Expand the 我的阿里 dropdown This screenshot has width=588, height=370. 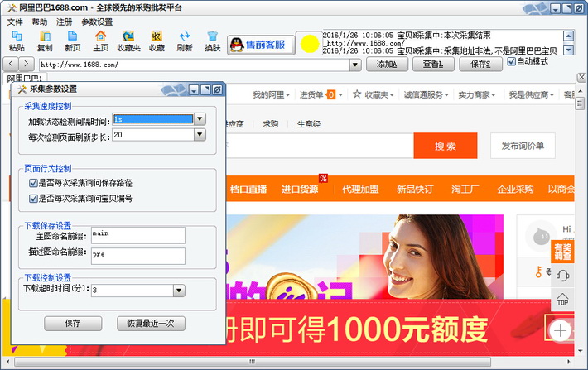click(x=287, y=95)
